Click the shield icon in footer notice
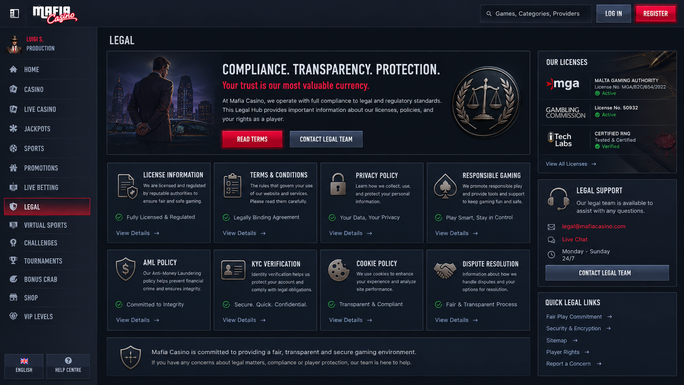 (130, 357)
